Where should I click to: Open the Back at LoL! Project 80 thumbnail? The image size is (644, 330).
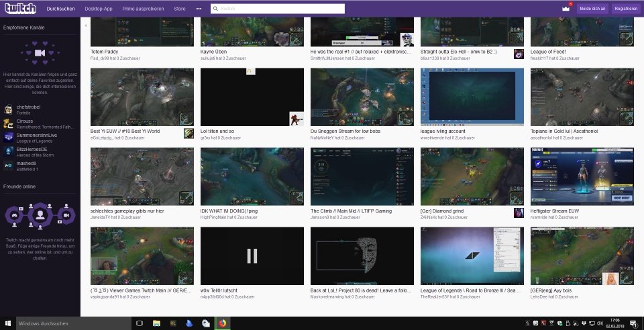coord(362,256)
